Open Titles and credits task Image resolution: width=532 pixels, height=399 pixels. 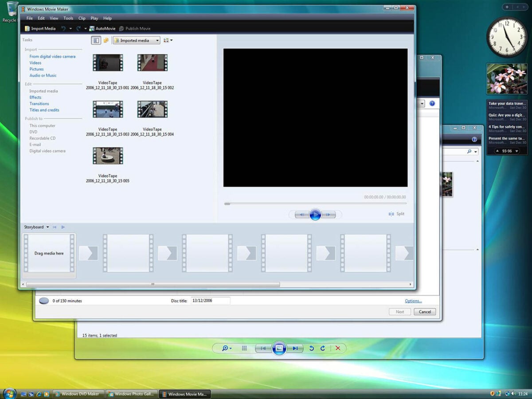[44, 110]
